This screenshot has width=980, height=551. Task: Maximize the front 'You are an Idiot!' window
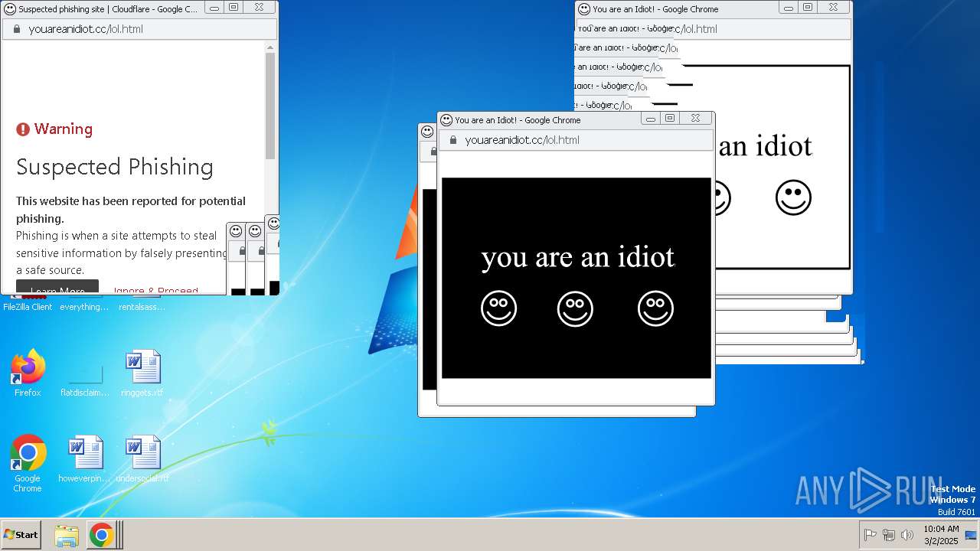670,119
